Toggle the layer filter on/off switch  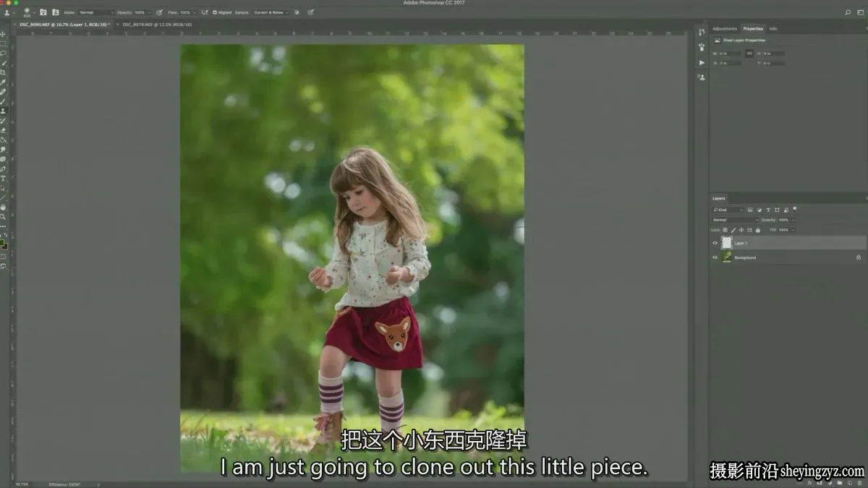(x=794, y=209)
